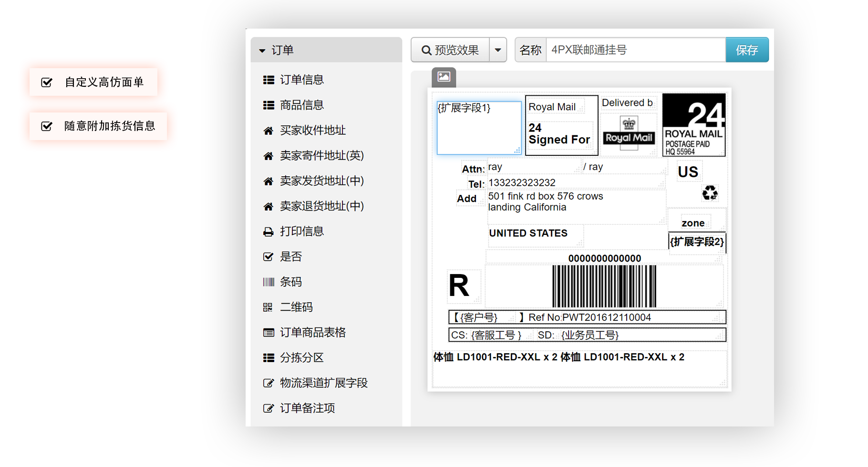Click the 预览效果 preview button
The width and height of the screenshot is (868, 467).
(x=450, y=50)
